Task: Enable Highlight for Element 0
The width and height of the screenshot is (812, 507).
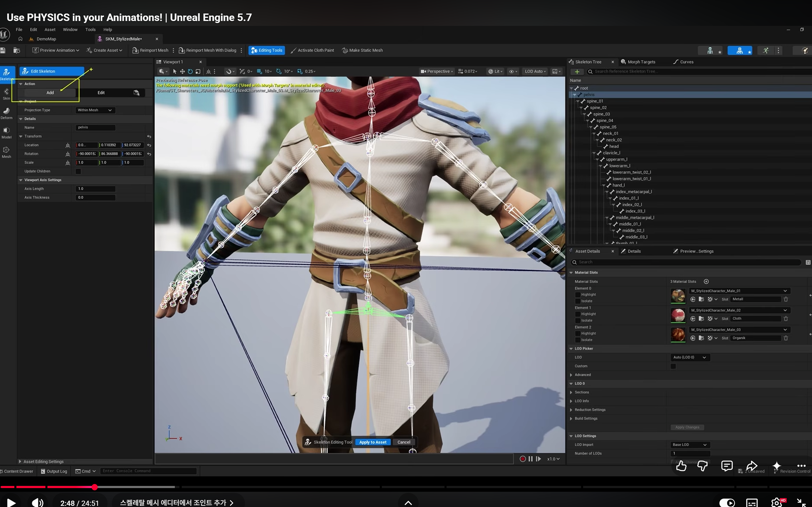Action: (x=578, y=295)
